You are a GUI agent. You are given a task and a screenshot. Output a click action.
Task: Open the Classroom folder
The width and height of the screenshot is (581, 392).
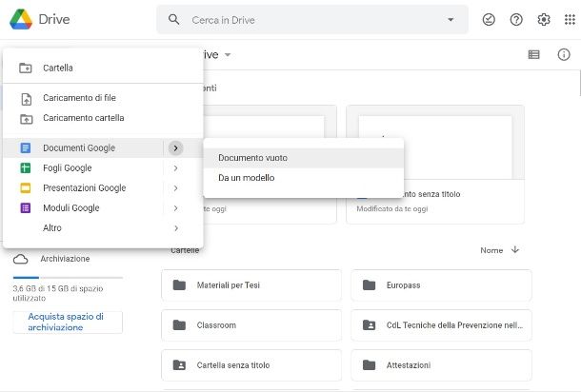tap(251, 325)
